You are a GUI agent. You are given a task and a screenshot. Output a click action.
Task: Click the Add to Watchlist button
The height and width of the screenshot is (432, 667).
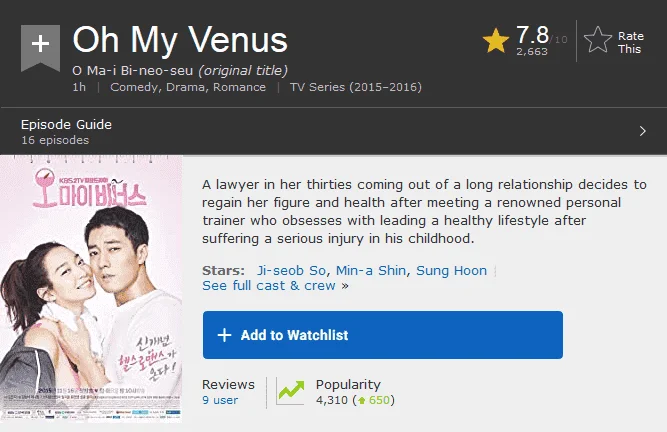pos(382,335)
